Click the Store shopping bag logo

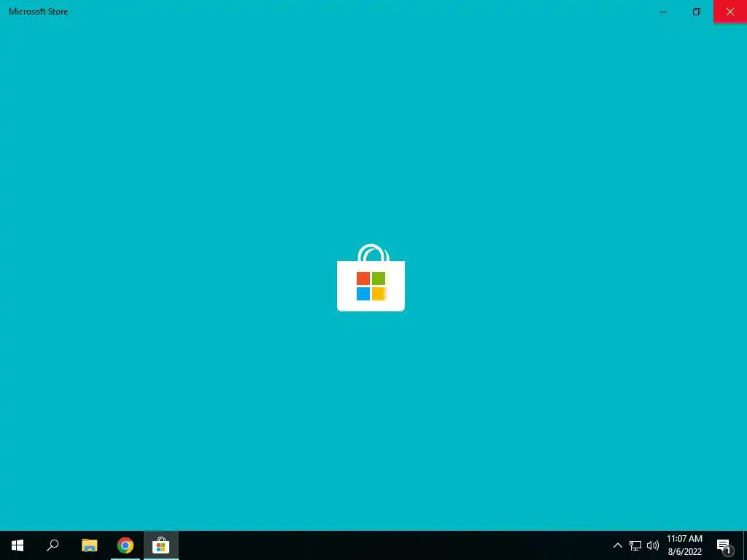coord(371,278)
